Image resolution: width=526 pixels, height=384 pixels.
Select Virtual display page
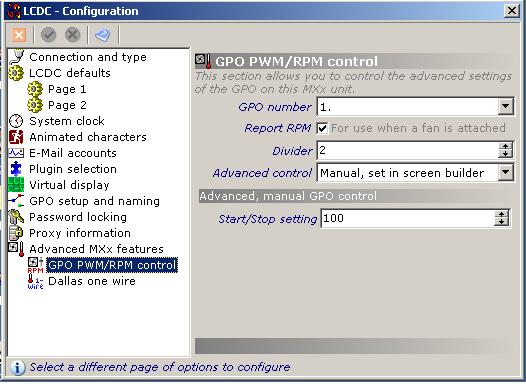click(69, 185)
